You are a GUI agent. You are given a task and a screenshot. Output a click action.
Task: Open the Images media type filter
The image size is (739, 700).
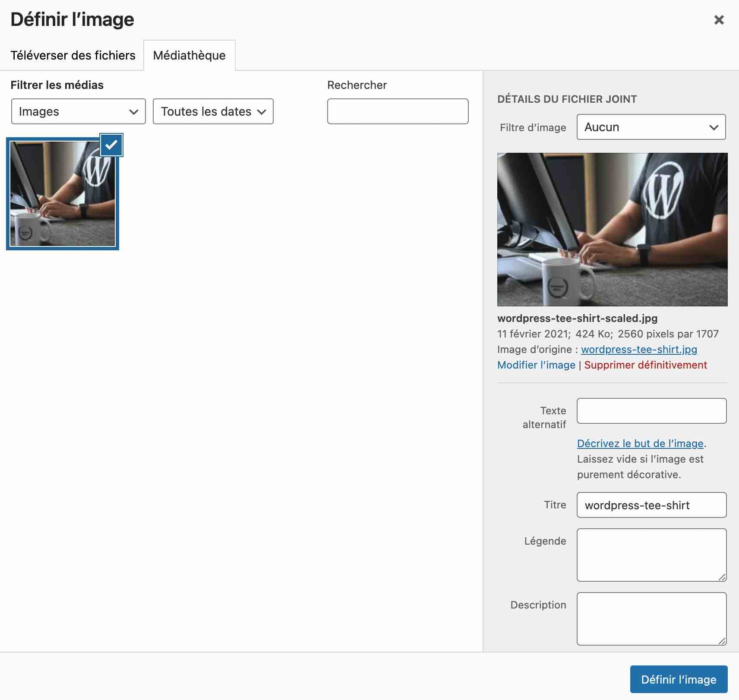pos(78,111)
